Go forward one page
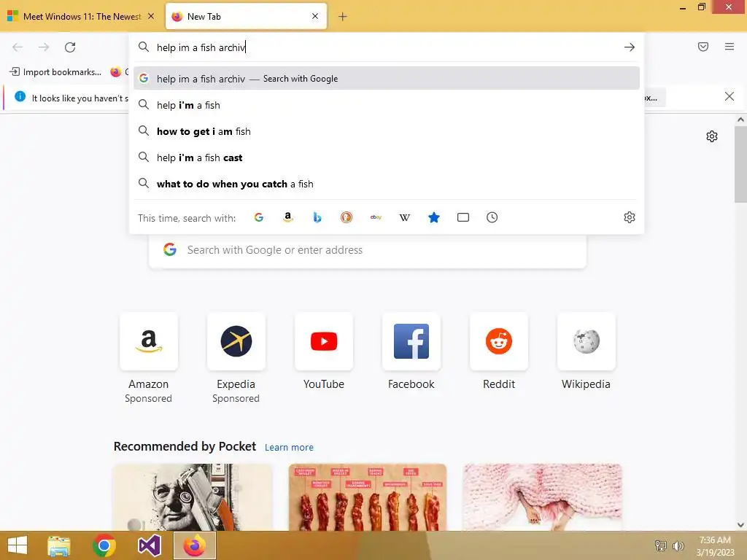The height and width of the screenshot is (560, 747). coord(44,47)
